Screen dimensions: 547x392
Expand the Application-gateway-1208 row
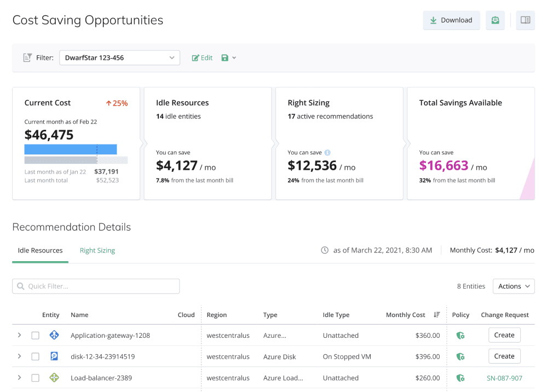tap(20, 335)
